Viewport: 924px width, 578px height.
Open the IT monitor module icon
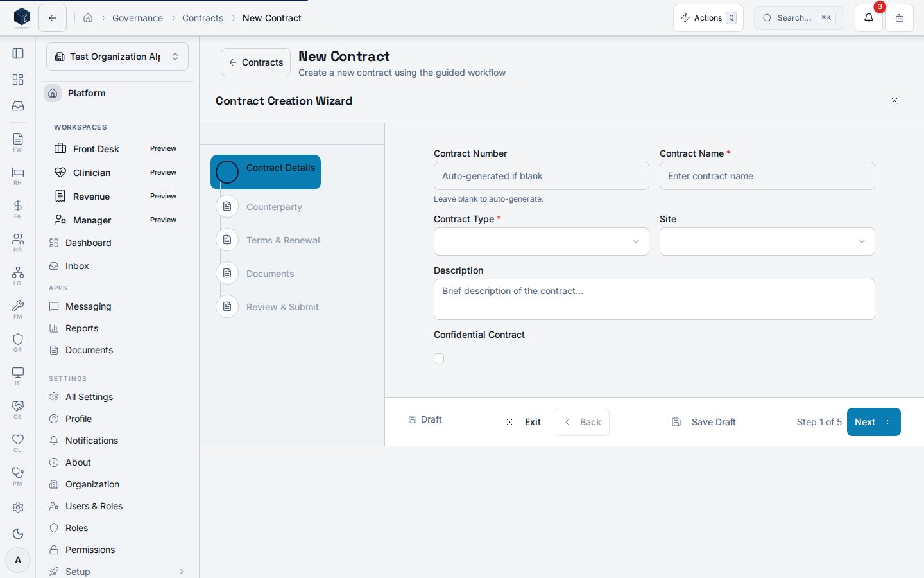pyautogui.click(x=18, y=376)
